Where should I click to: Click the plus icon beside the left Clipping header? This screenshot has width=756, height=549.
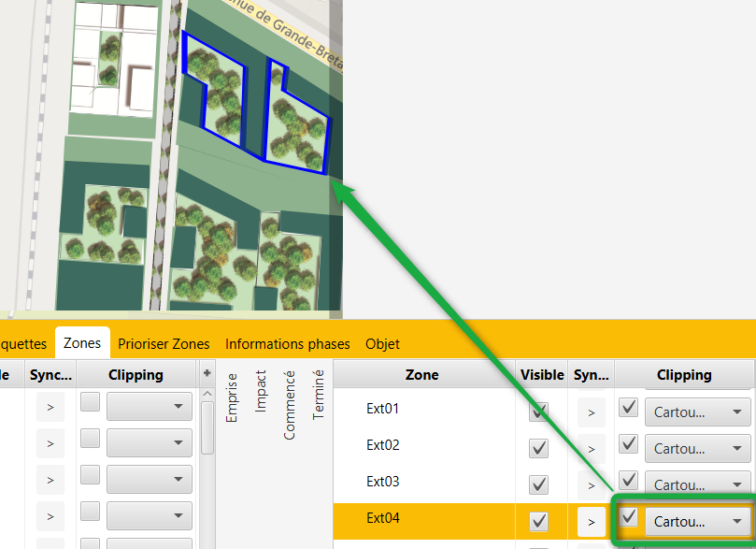point(207,373)
